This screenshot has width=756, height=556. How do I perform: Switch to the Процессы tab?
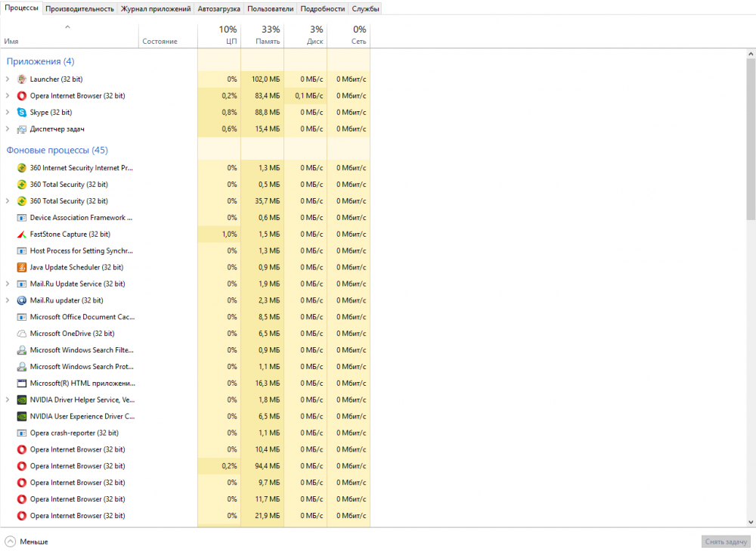click(22, 8)
